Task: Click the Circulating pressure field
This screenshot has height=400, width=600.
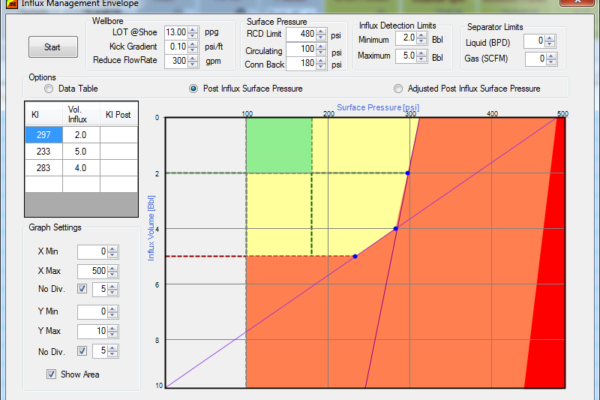Action: click(302, 49)
